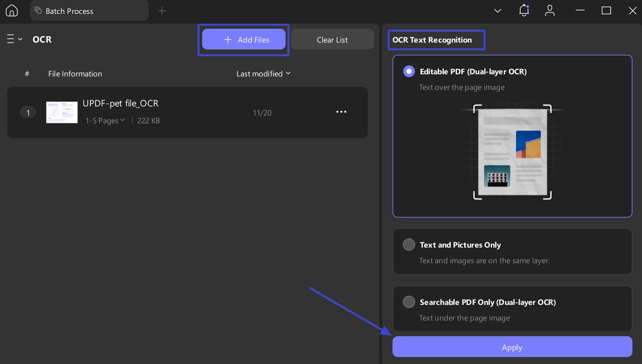642x364 pixels.
Task: Maximize the UPDF window
Action: coord(606,10)
